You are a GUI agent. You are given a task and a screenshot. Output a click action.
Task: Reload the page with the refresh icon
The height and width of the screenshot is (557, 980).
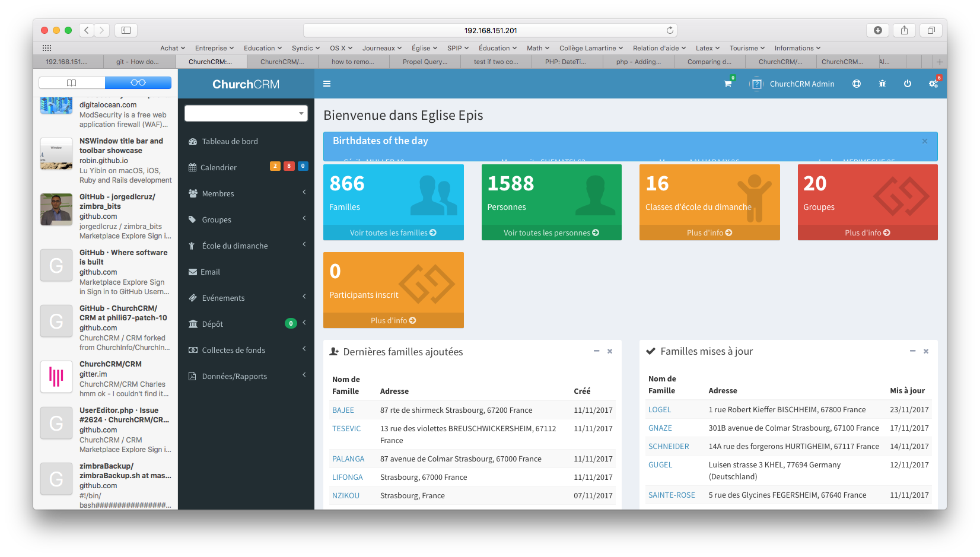(x=670, y=30)
